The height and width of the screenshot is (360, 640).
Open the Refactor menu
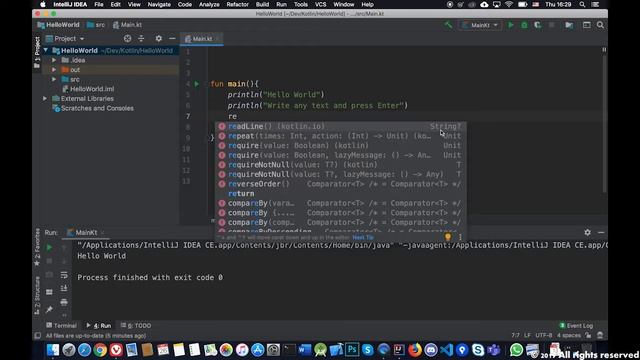point(238,4)
